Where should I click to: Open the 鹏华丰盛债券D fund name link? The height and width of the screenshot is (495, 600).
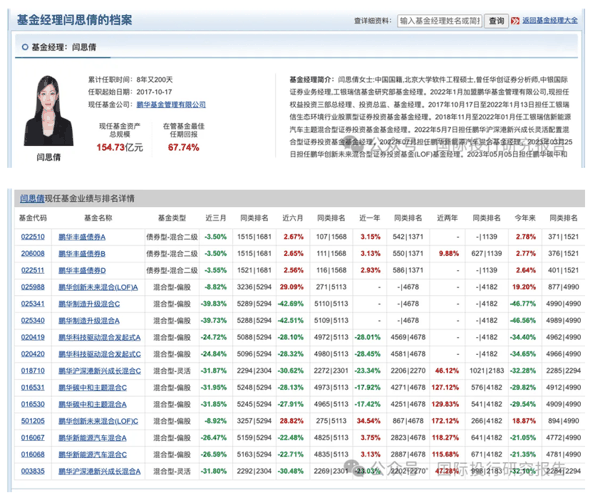[82, 270]
